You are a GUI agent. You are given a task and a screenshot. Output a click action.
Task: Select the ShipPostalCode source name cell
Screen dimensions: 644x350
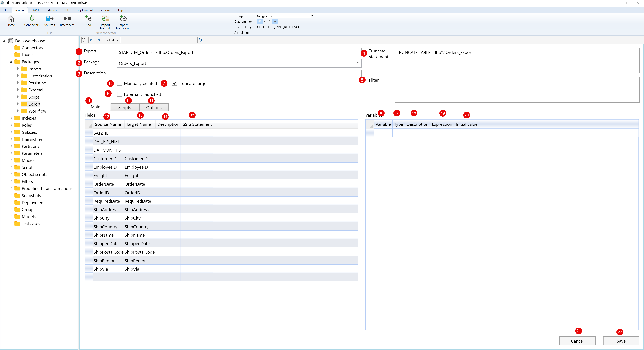click(108, 252)
